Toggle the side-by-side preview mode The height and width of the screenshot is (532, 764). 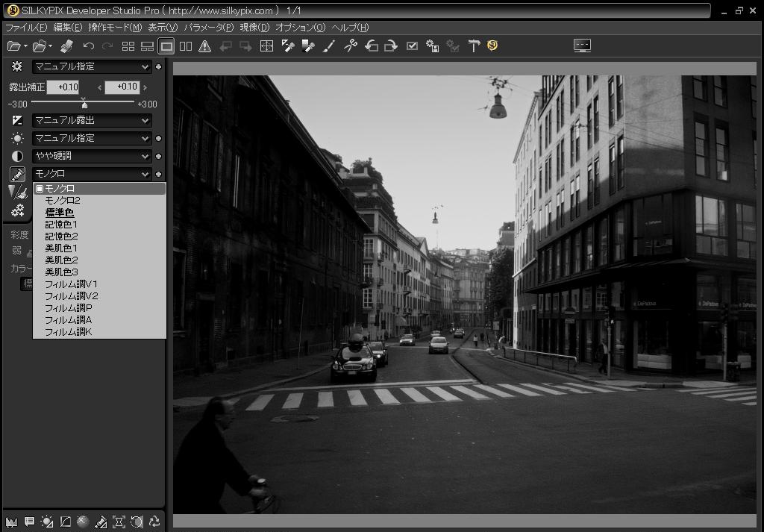point(186,46)
